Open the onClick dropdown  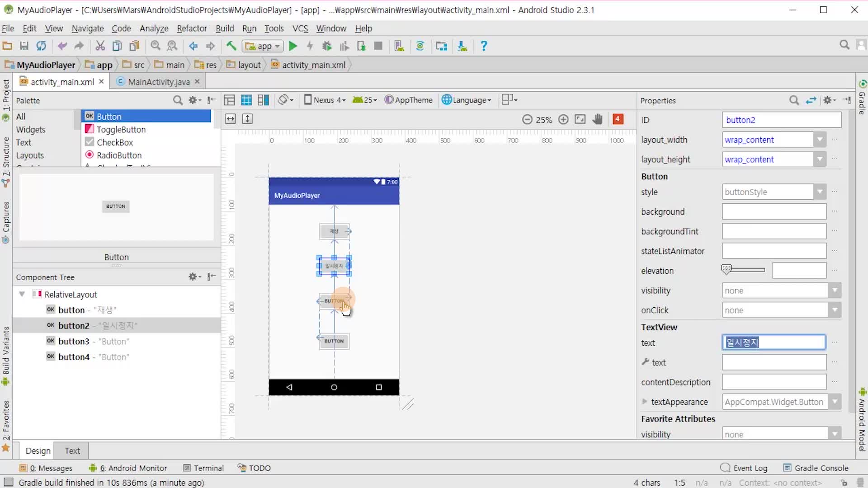click(835, 310)
